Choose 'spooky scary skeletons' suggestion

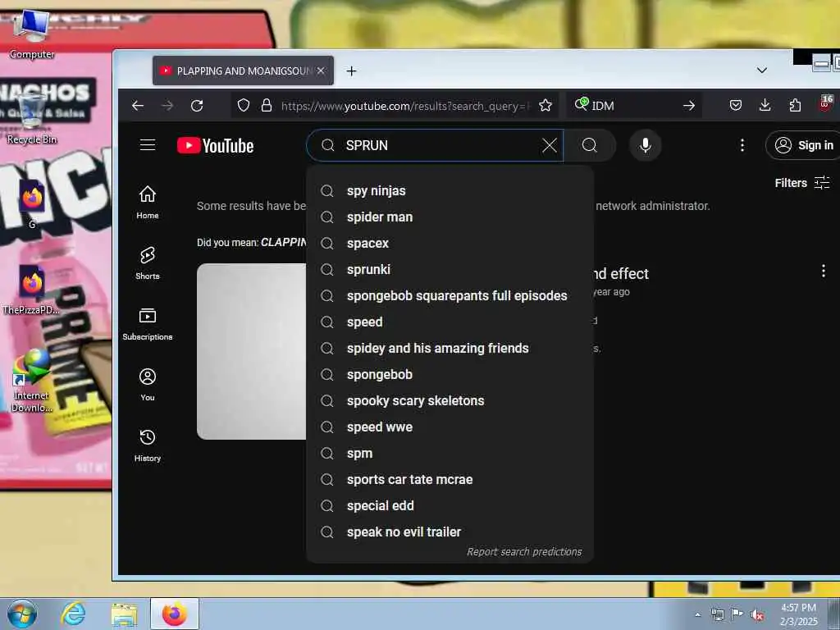pos(450,400)
